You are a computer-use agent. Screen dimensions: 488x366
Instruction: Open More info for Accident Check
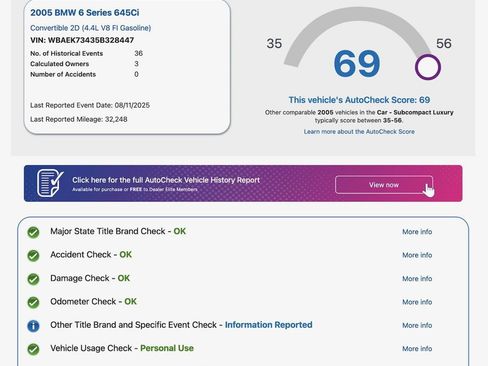coord(417,255)
